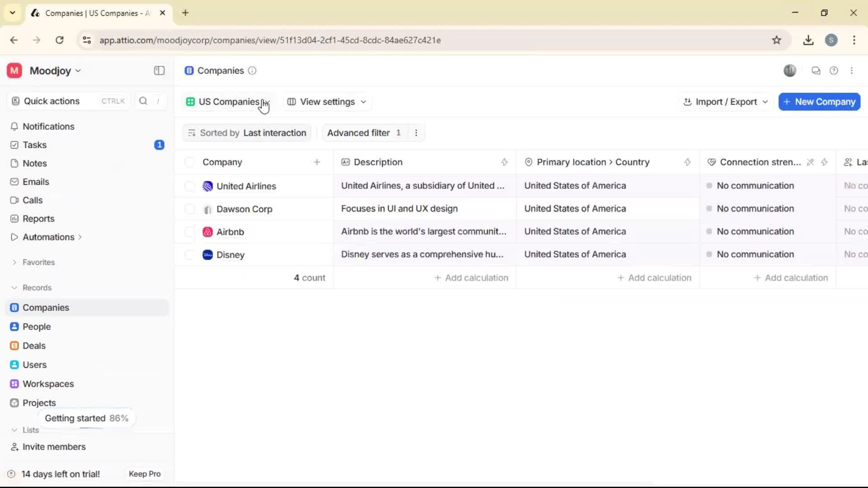
Task: Open the Advanced filter
Action: pyautogui.click(x=364, y=133)
